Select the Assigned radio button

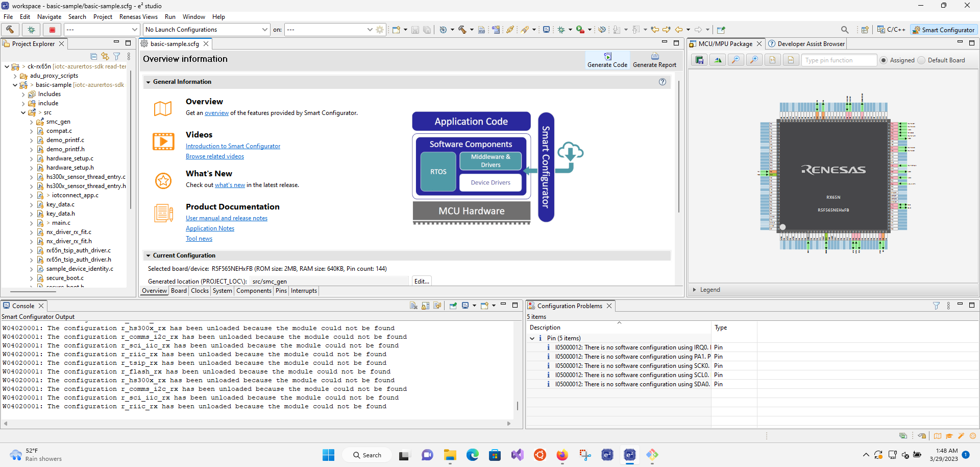(884, 60)
